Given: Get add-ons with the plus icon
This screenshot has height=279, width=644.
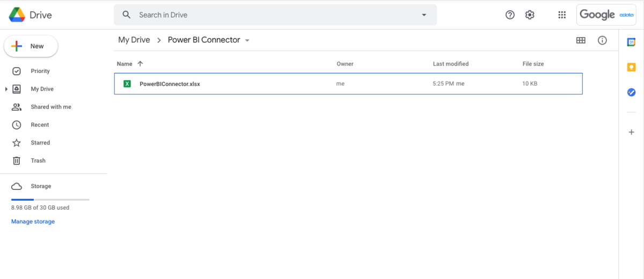Looking at the screenshot, I should pos(632,132).
